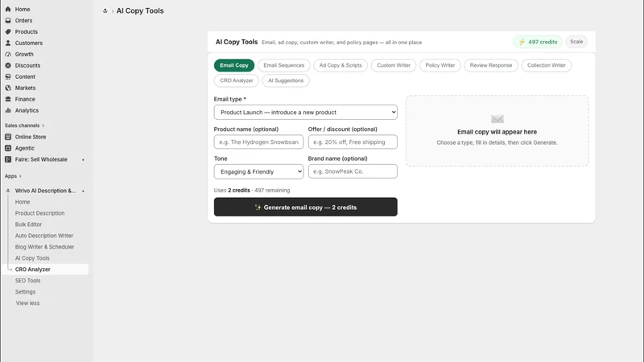Click the Faire: Sell Wholesale icon
This screenshot has height=362, width=644.
pyautogui.click(x=8, y=159)
